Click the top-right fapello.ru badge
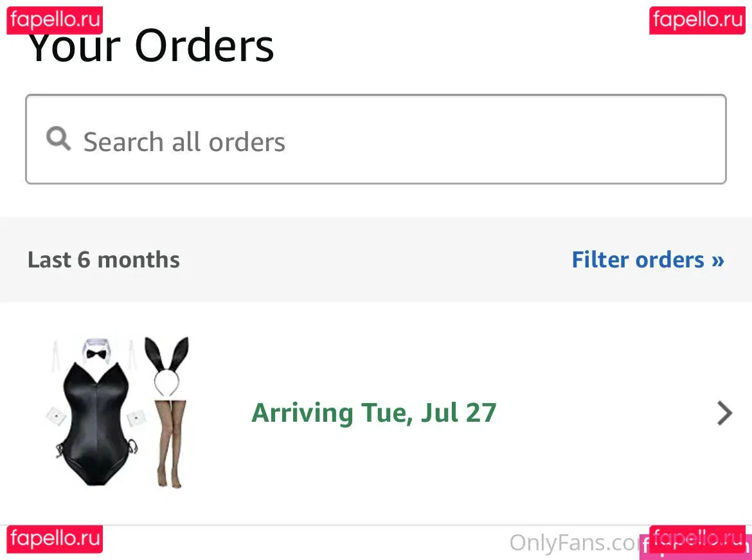This screenshot has height=560, width=752. click(x=697, y=20)
